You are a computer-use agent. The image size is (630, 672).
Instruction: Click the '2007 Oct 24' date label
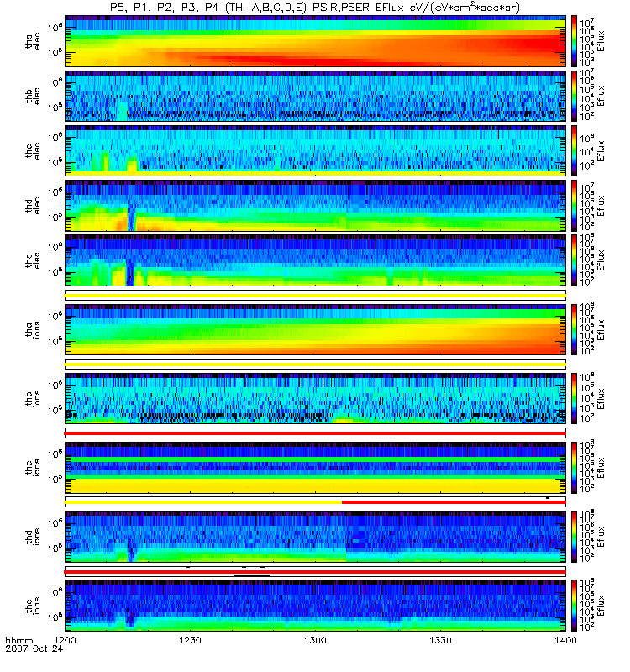click(34, 648)
